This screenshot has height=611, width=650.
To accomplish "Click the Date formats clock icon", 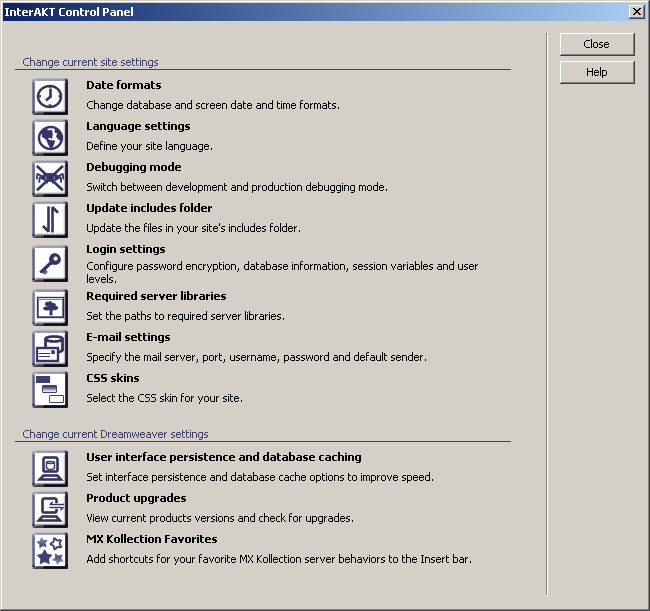I will pos(49,96).
